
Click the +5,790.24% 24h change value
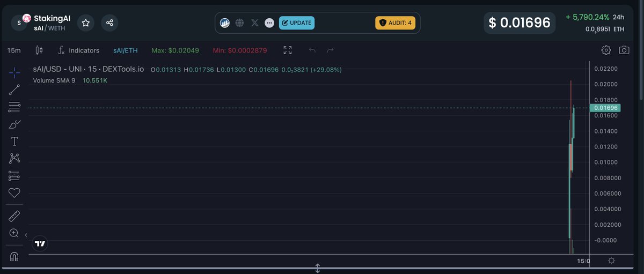point(587,17)
